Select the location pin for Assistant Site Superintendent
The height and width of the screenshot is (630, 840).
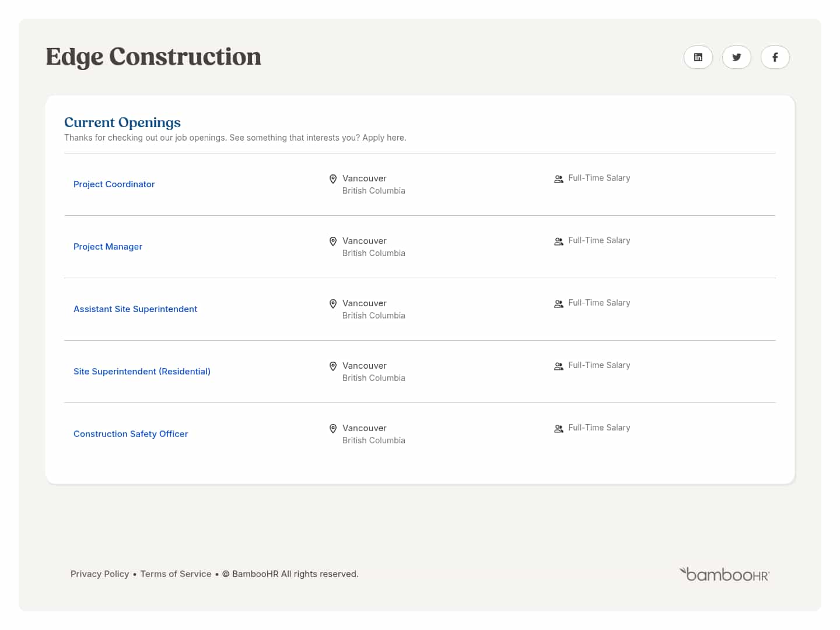(332, 304)
